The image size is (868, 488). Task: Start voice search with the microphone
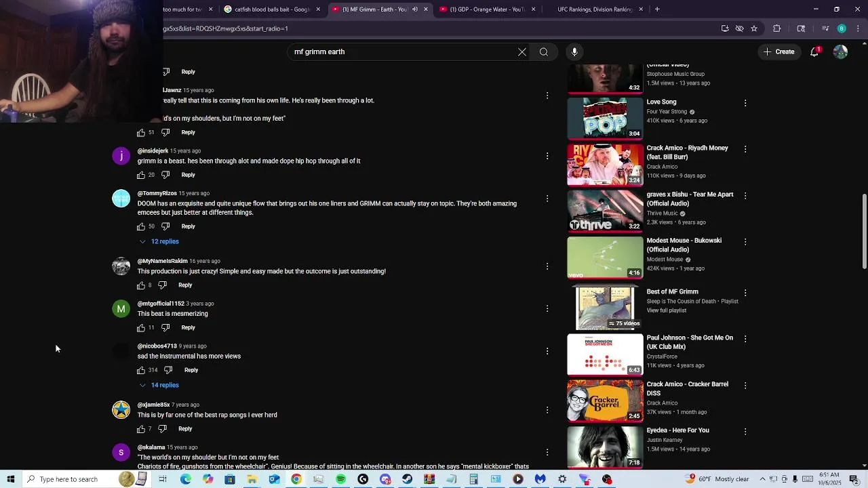[x=574, y=52]
